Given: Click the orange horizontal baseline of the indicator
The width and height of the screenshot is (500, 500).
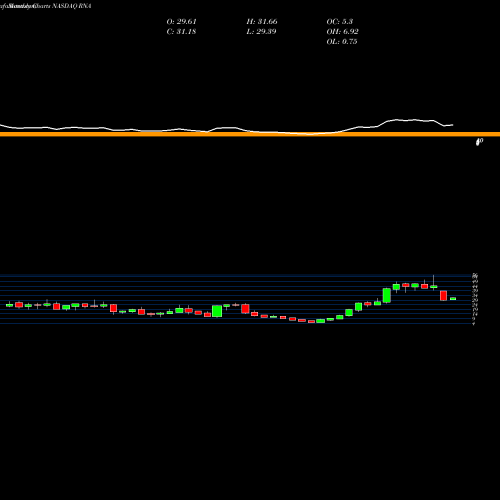Looking at the screenshot, I should click(x=250, y=134).
